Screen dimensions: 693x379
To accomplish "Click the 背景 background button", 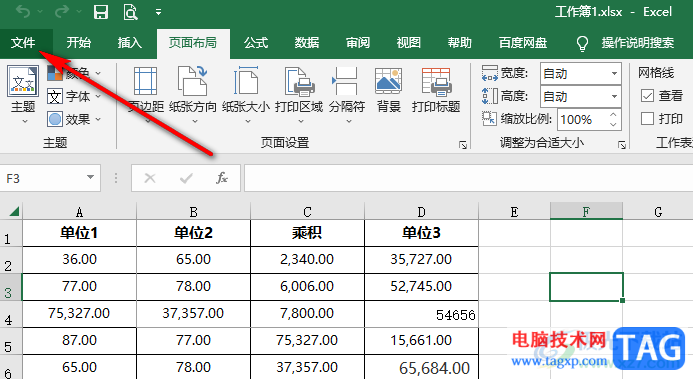I will click(x=388, y=90).
